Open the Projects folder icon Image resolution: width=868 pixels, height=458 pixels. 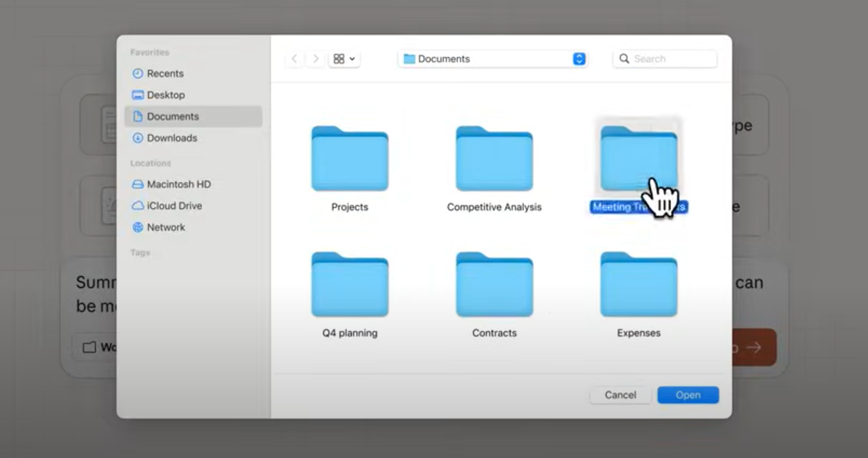[350, 159]
